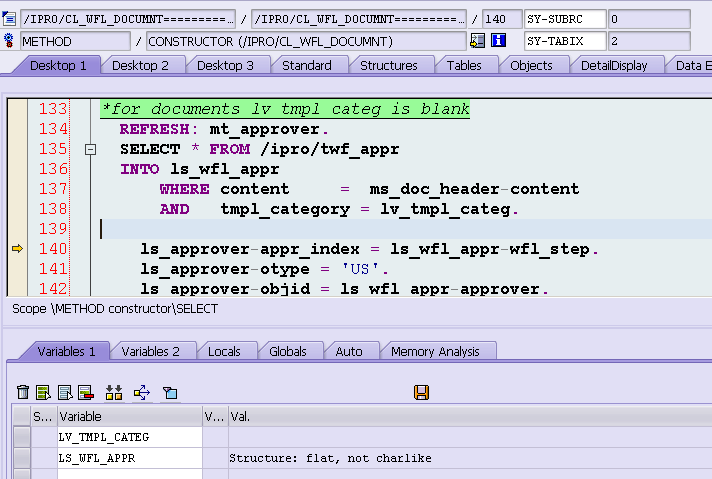The width and height of the screenshot is (712, 479).
Task: Click the program list icon left of the class field
Action: click(9, 19)
